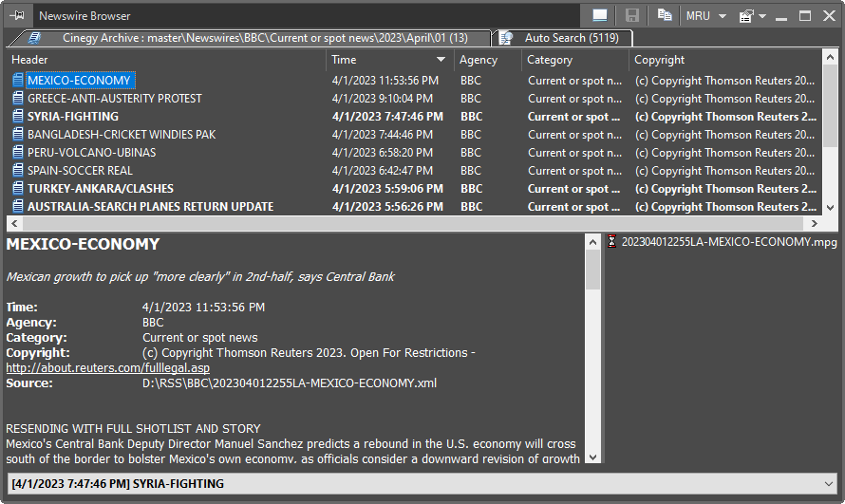Click document icon of GREECE-ANTI-AUSTERITY PROTEST row

pos(18,98)
